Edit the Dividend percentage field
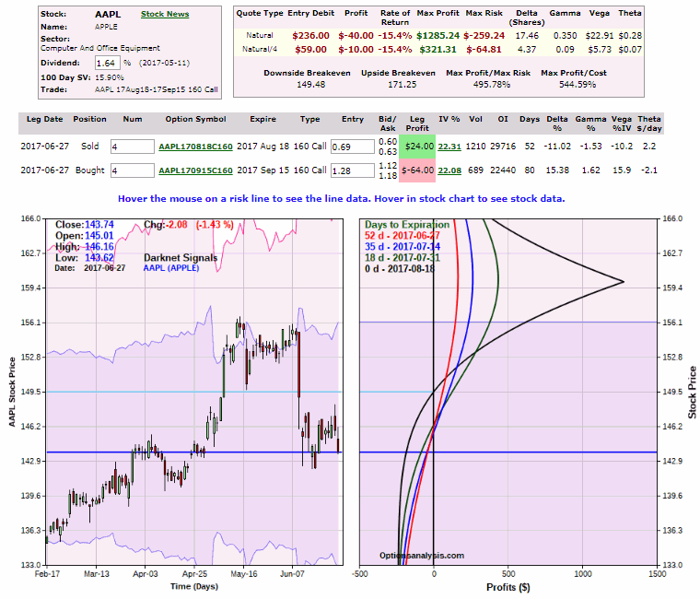 107,63
